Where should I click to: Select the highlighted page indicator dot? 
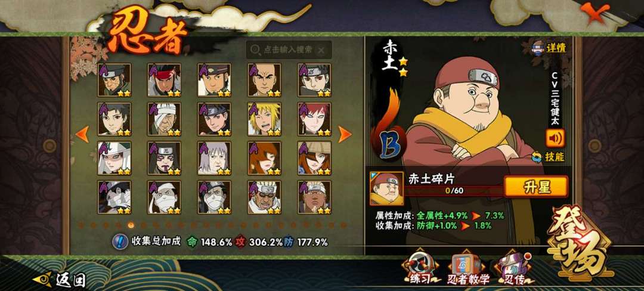[131, 225]
